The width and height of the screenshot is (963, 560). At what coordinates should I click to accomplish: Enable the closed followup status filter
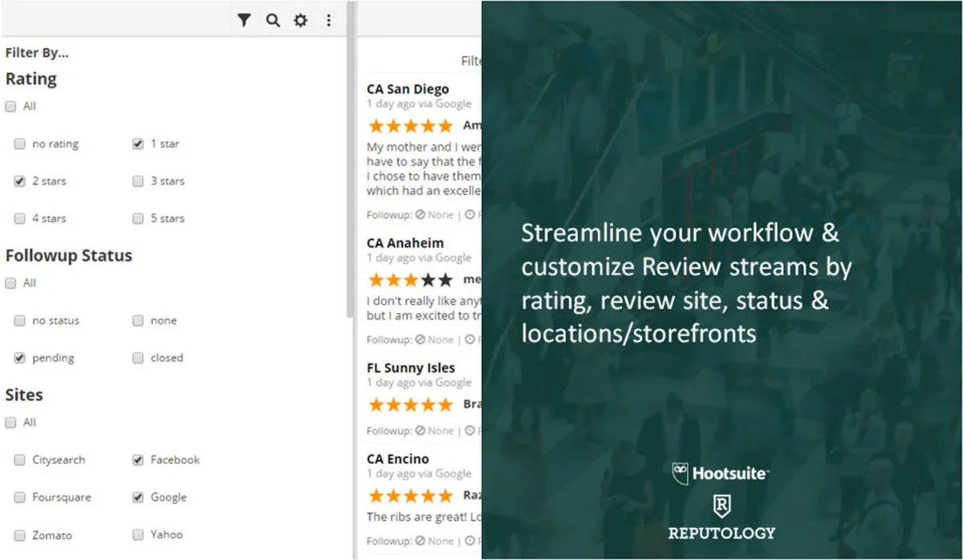click(x=138, y=358)
